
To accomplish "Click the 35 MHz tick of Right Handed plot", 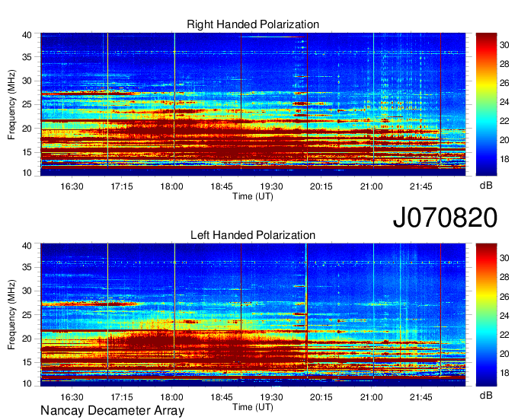I will (x=27, y=57).
